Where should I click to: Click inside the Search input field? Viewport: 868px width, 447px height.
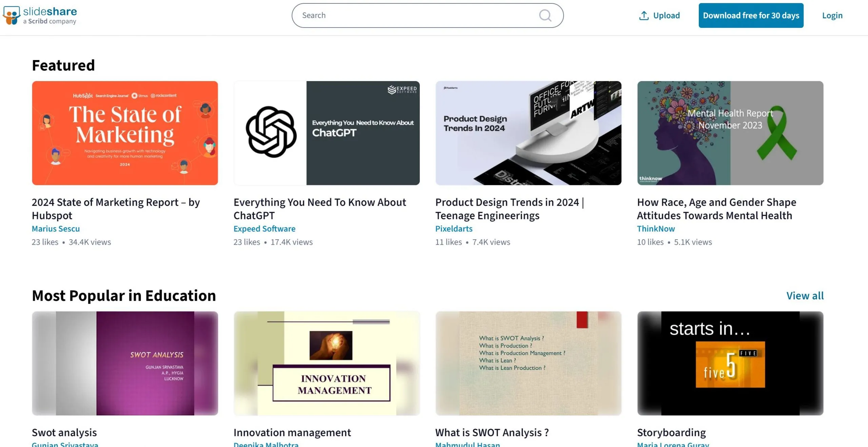coord(407,15)
